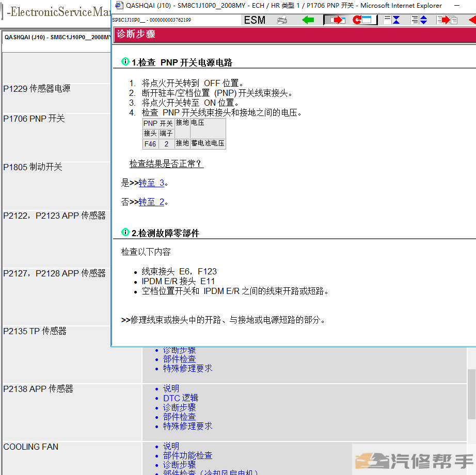Click the bullet '空档位置开关和 IPDM E/R 之间的线束开路或短路'
The image size is (476, 475).
coord(235,291)
